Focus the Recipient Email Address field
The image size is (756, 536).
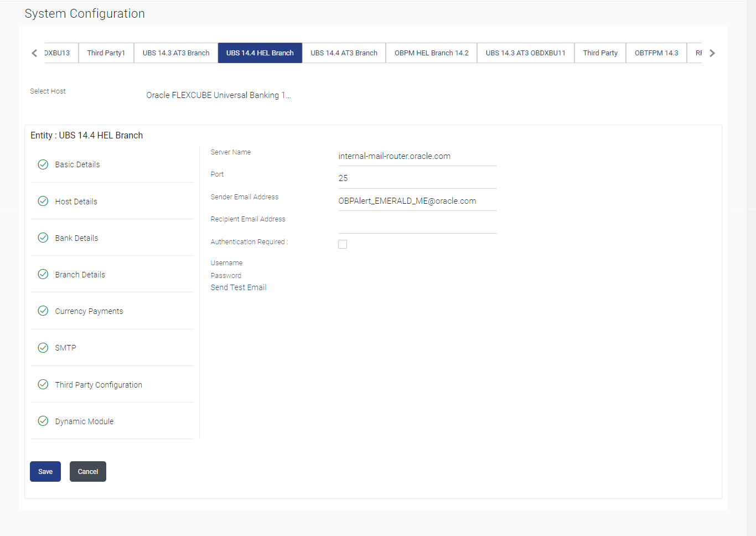click(x=417, y=224)
